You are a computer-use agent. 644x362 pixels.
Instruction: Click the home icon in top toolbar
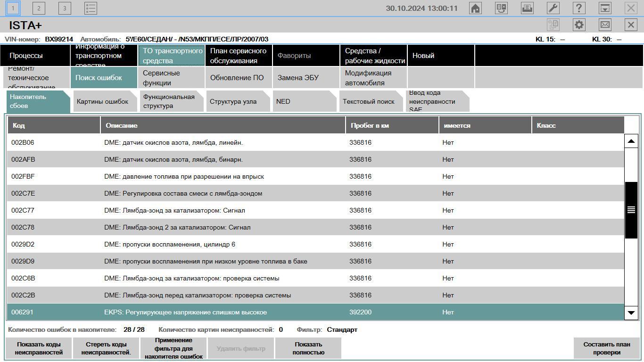475,8
